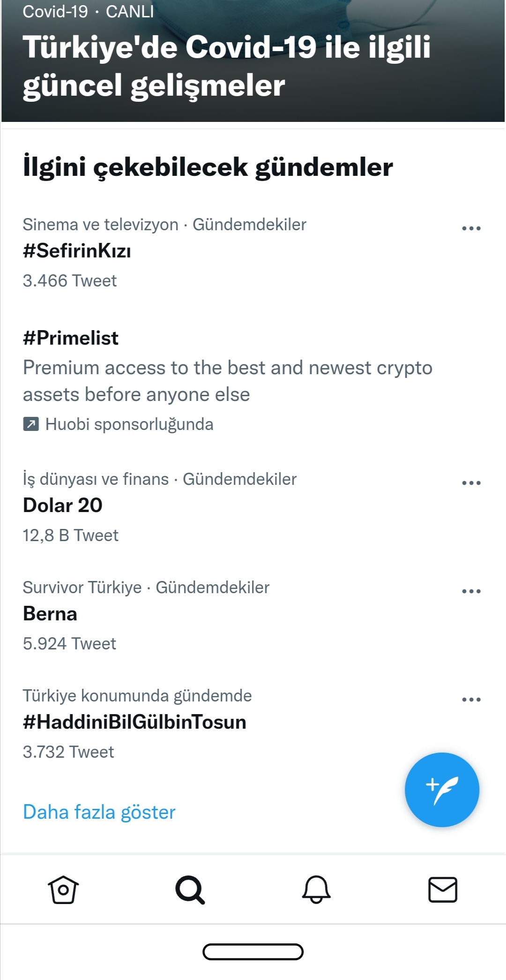Tap the Primelist crypto assets description
The height and width of the screenshot is (980, 506).
[x=228, y=381]
